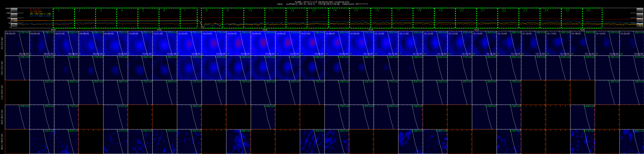Click the xyoffset=[-961.9,-233.7] label
The width and height of the screenshot is (644, 154).
(300, 4)
